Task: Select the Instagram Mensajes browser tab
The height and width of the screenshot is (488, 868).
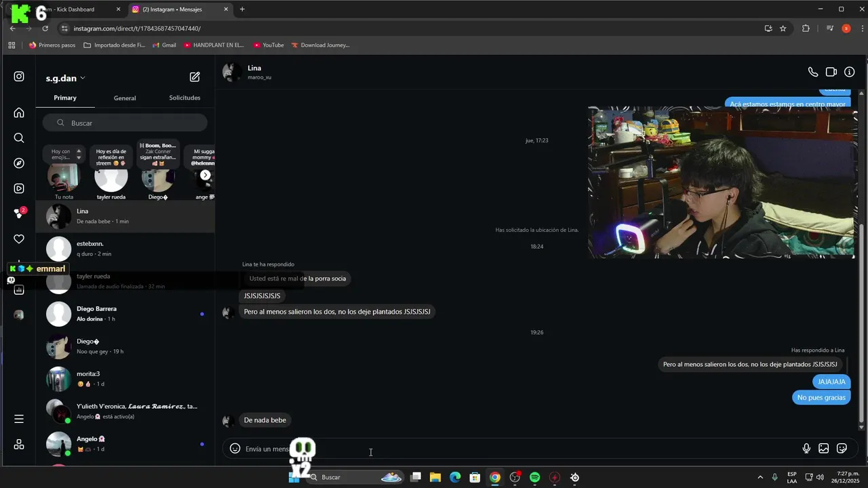Action: (180, 9)
